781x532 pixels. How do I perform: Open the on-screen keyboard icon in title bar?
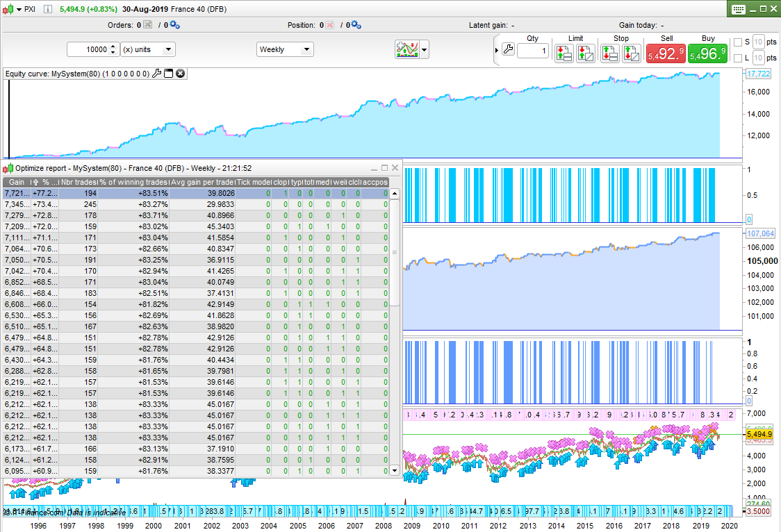(x=738, y=9)
